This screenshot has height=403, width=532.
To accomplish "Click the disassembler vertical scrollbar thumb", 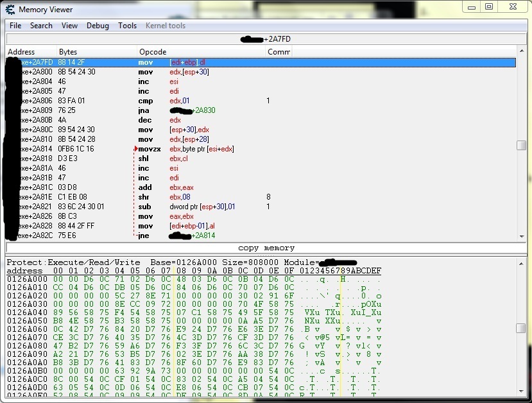I will (522, 145).
